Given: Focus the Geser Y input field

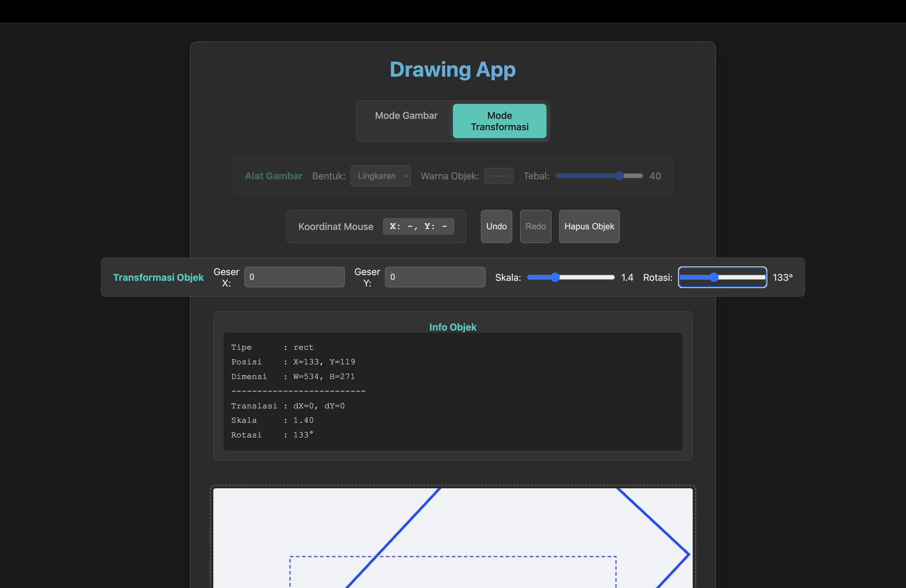Looking at the screenshot, I should [435, 277].
